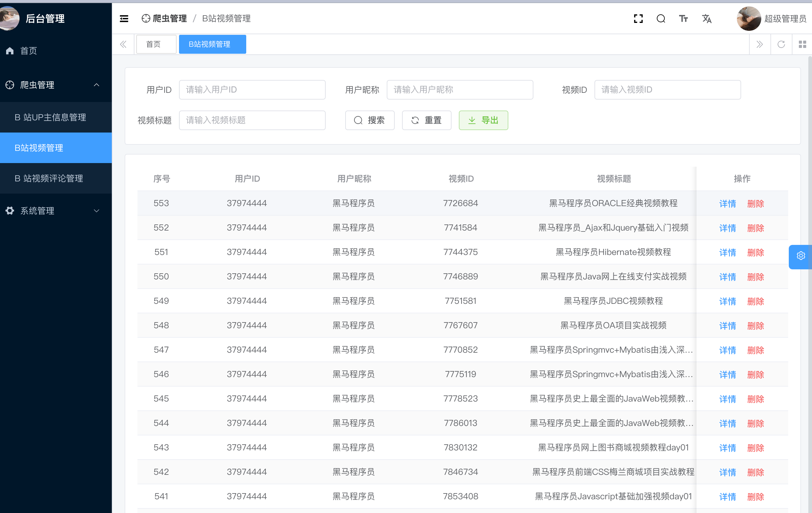
Task: Open 首页 in the sidebar
Action: tap(56, 51)
